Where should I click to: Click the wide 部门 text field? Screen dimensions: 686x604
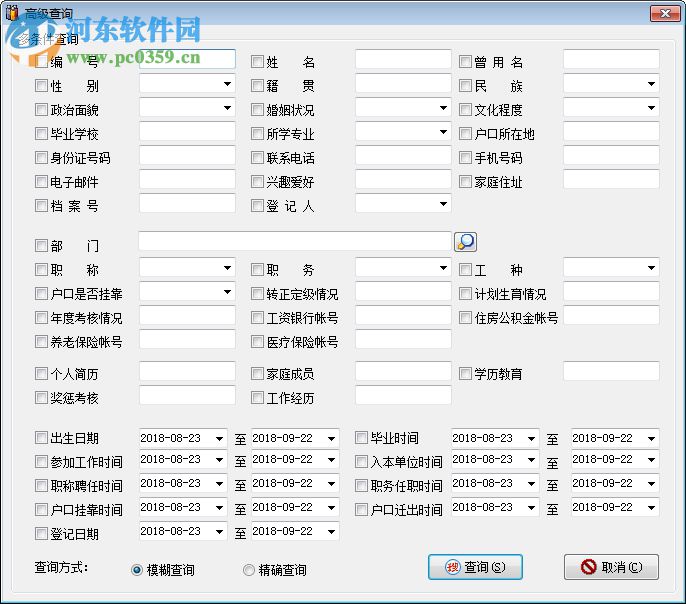pyautogui.click(x=295, y=241)
